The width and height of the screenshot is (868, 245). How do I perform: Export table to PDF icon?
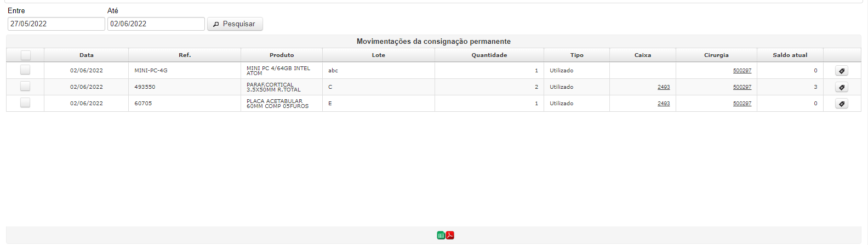tap(450, 235)
